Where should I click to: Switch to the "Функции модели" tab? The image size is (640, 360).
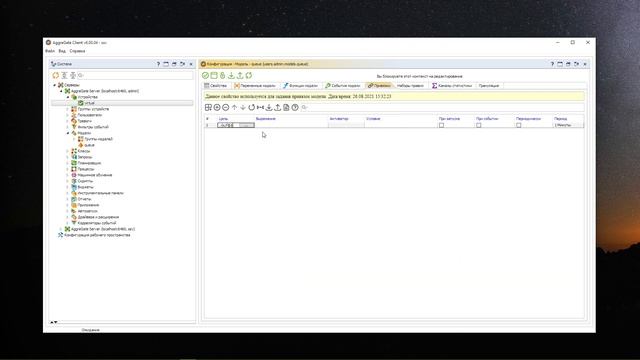click(301, 86)
